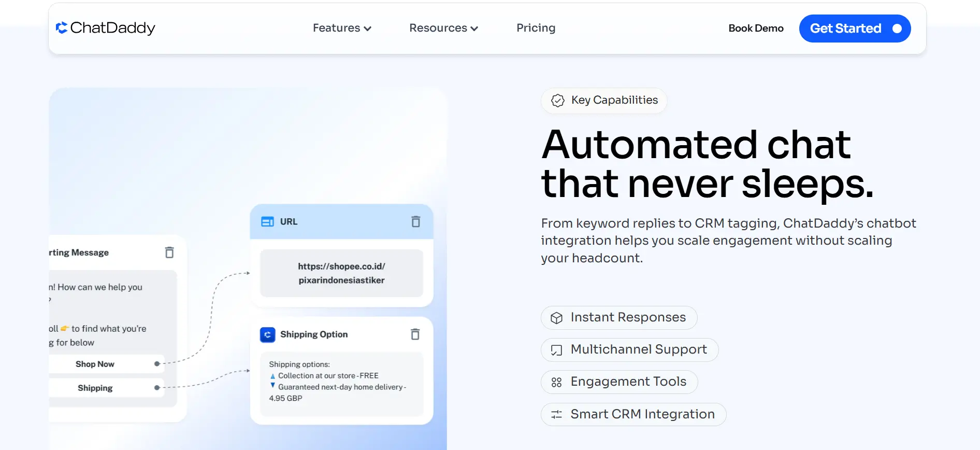Expand the Resources dropdown menu
980x450 pixels.
443,28
